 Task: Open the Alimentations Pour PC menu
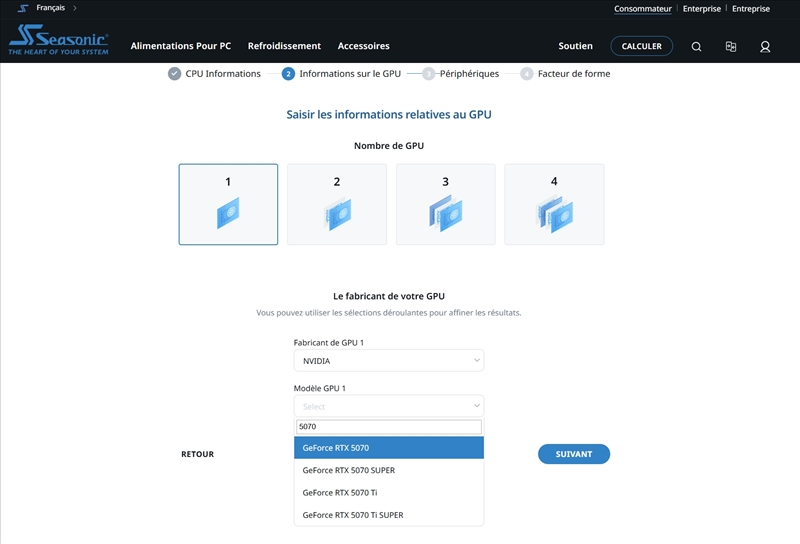tap(180, 46)
